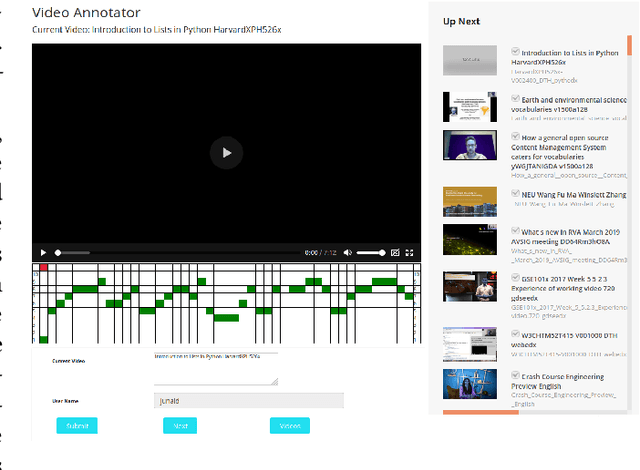Open thumbnail of GSE101x 2017 Week 5 video
This screenshot has height=470, width=640.
pyautogui.click(x=470, y=286)
